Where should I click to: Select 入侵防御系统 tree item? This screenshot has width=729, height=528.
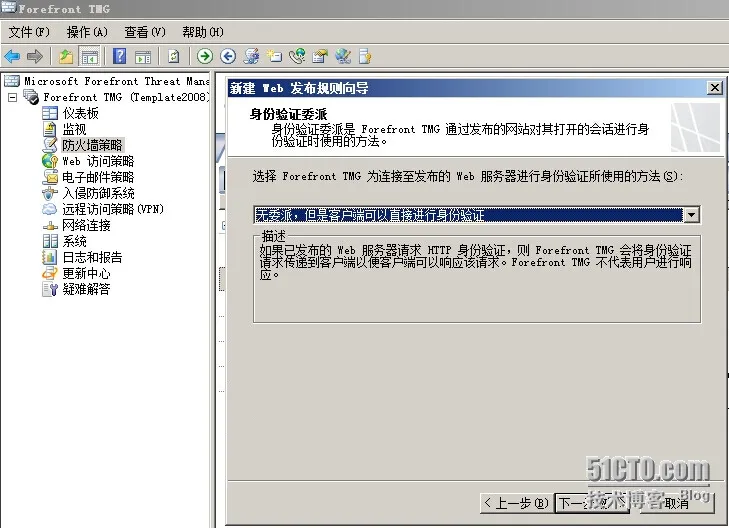(99, 193)
